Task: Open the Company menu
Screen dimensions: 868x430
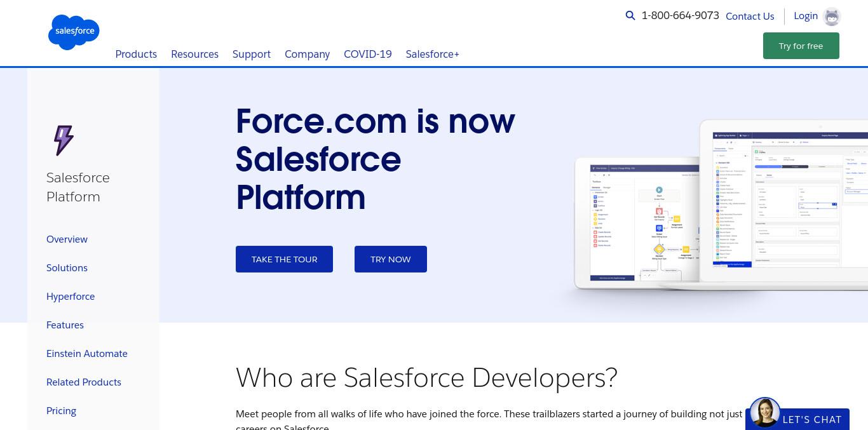Action: click(307, 54)
